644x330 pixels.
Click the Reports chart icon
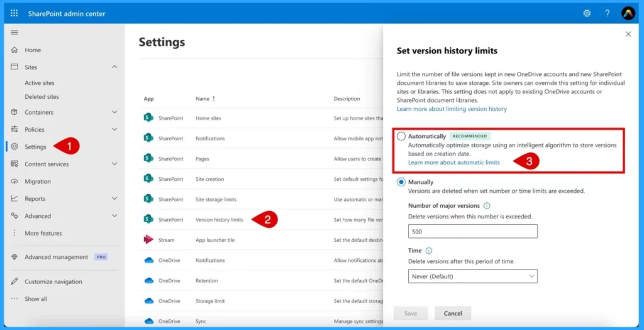coord(14,198)
